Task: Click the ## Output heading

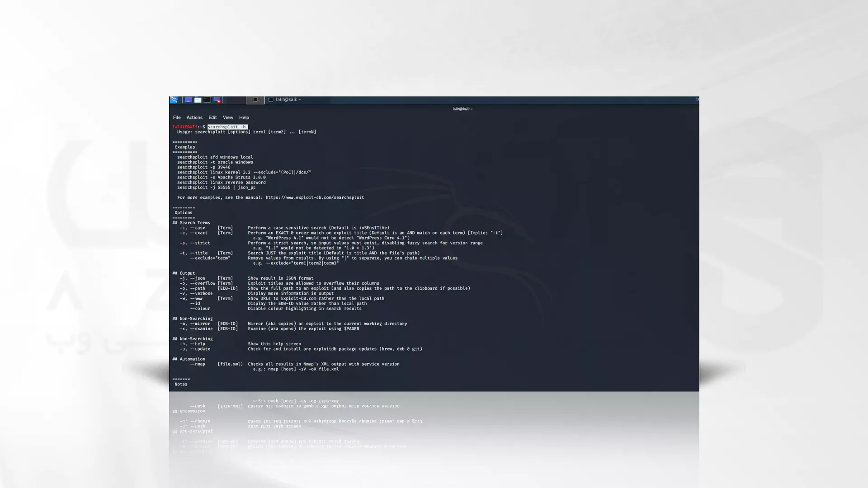Action: (184, 273)
